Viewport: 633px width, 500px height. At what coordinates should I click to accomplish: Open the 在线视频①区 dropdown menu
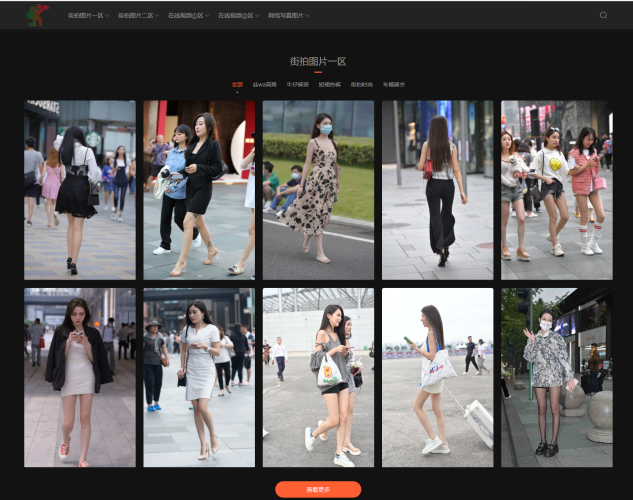click(188, 16)
